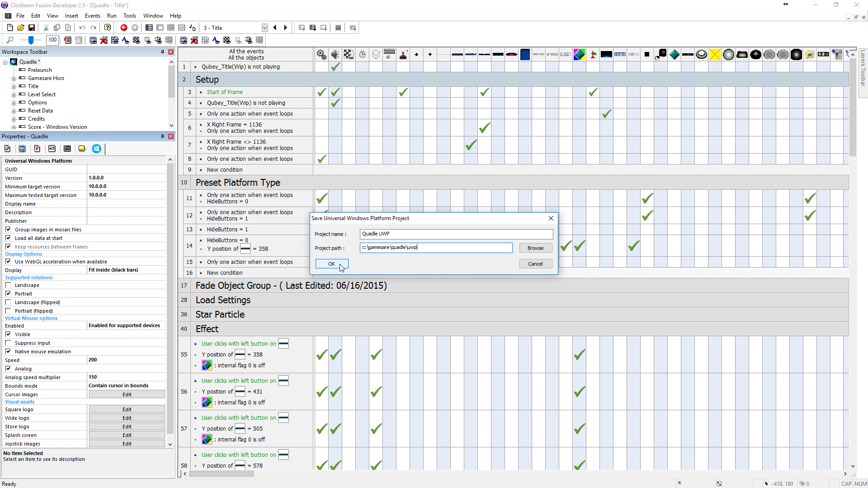
Task: Enable Landscape supported rotation
Action: [8, 285]
